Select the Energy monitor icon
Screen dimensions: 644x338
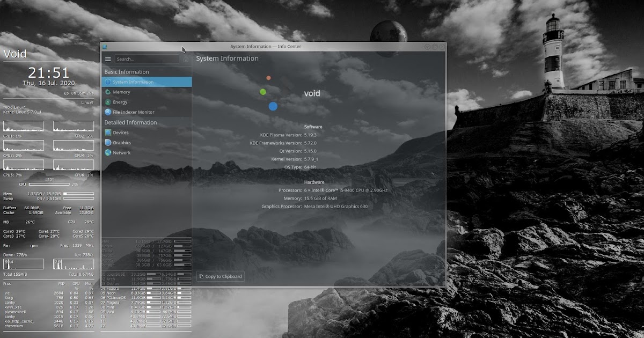(108, 102)
